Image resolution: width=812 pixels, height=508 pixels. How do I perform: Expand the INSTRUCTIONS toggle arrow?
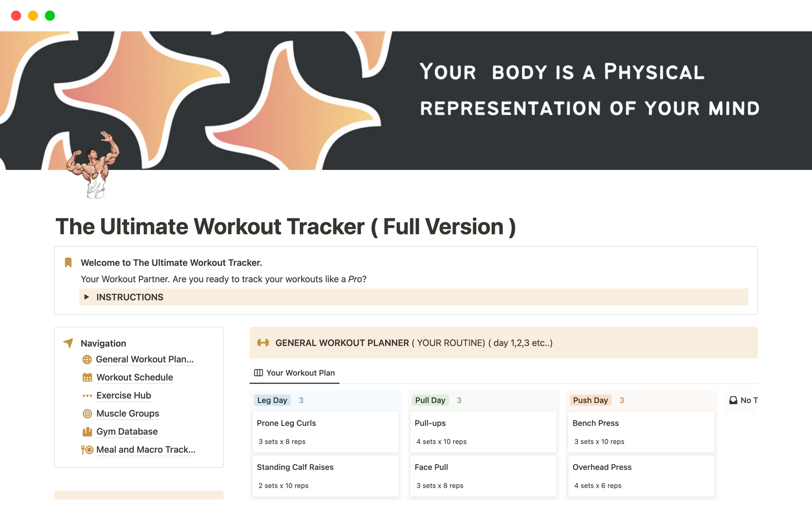(87, 297)
